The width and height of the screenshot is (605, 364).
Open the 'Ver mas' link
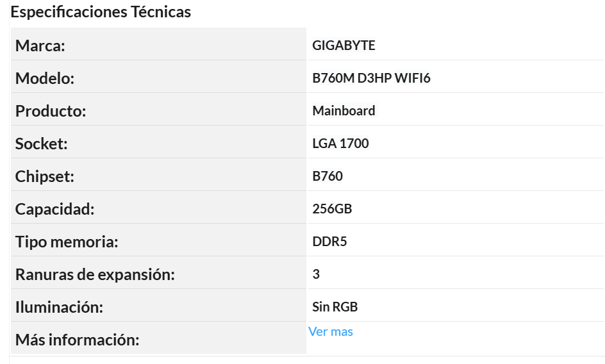pyautogui.click(x=330, y=331)
